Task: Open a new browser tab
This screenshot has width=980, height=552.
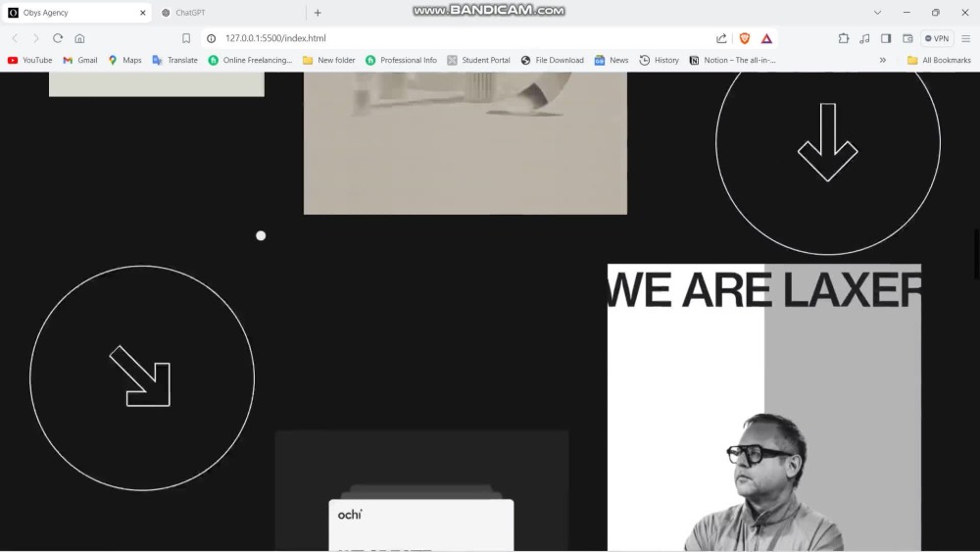Action: tap(318, 13)
